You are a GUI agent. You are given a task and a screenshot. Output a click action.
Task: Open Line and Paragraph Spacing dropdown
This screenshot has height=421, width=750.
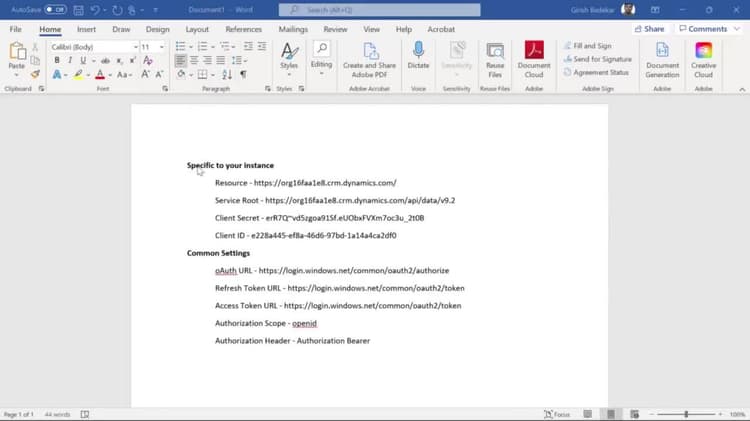click(x=239, y=60)
